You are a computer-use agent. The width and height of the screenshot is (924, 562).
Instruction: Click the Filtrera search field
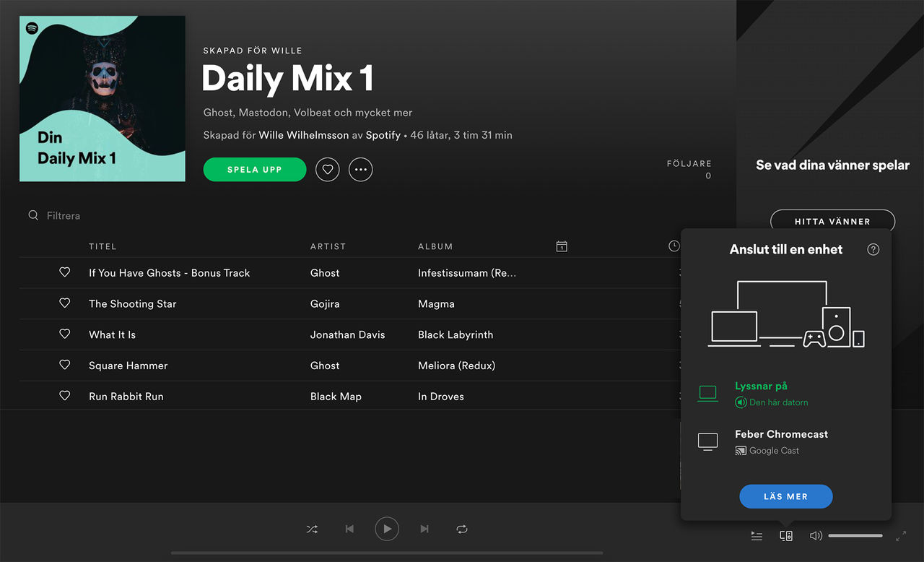[x=64, y=215]
